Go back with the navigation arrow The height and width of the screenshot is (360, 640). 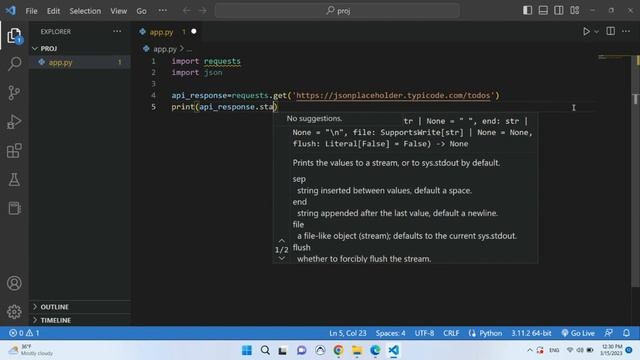point(187,11)
